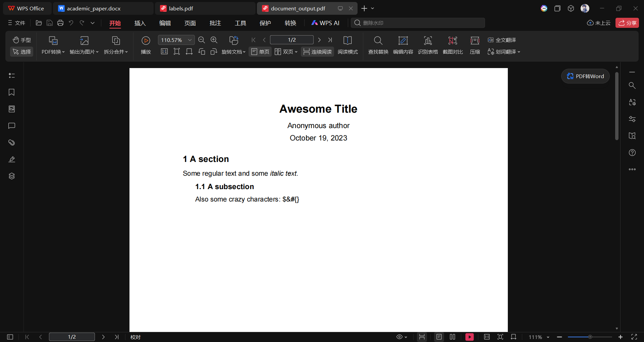Select the 识别表格 table recognition icon
The width and height of the screenshot is (644, 342).
428,45
